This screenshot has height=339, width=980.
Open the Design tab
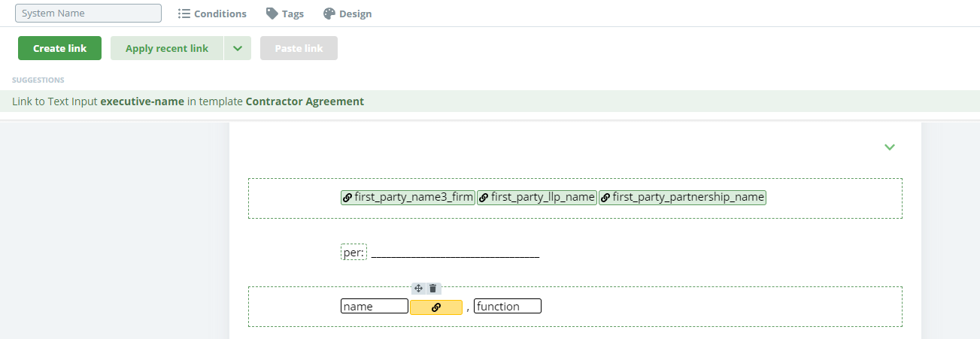pos(347,14)
